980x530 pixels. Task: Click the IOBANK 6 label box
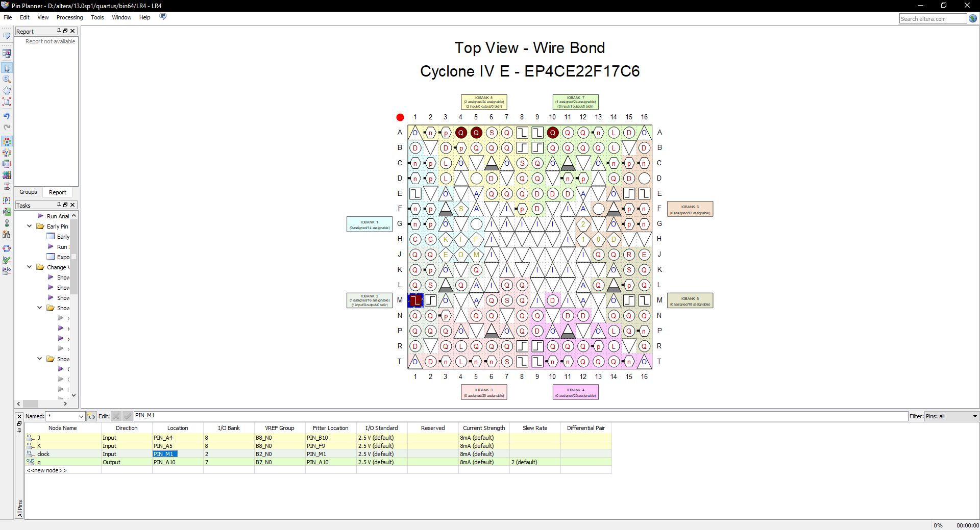tap(690, 209)
